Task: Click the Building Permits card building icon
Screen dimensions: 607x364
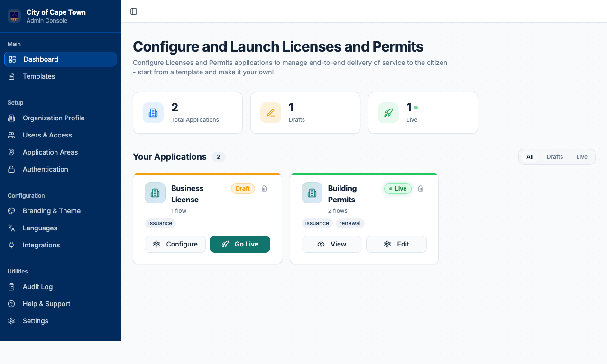Action: 312,193
